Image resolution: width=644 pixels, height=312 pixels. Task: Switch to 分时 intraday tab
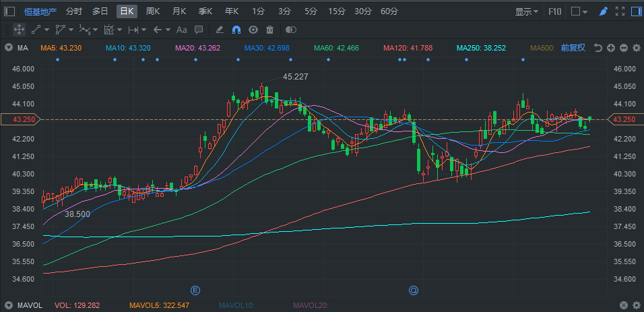(74, 11)
